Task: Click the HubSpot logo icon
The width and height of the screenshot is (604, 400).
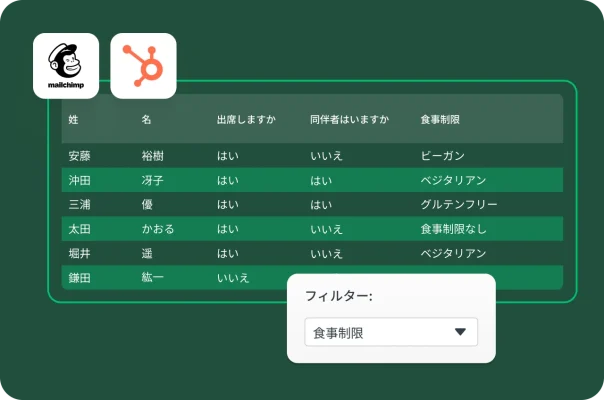Action: coord(143,66)
